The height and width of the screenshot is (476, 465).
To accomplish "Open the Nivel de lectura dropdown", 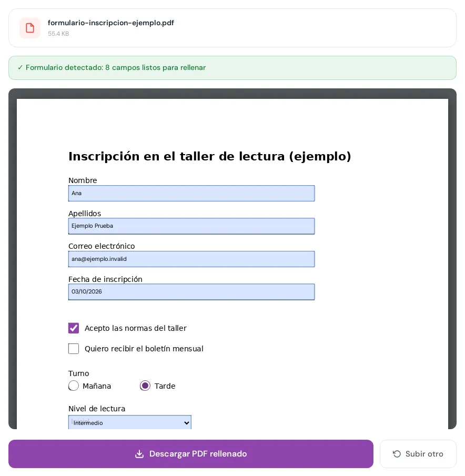I will (x=130, y=422).
